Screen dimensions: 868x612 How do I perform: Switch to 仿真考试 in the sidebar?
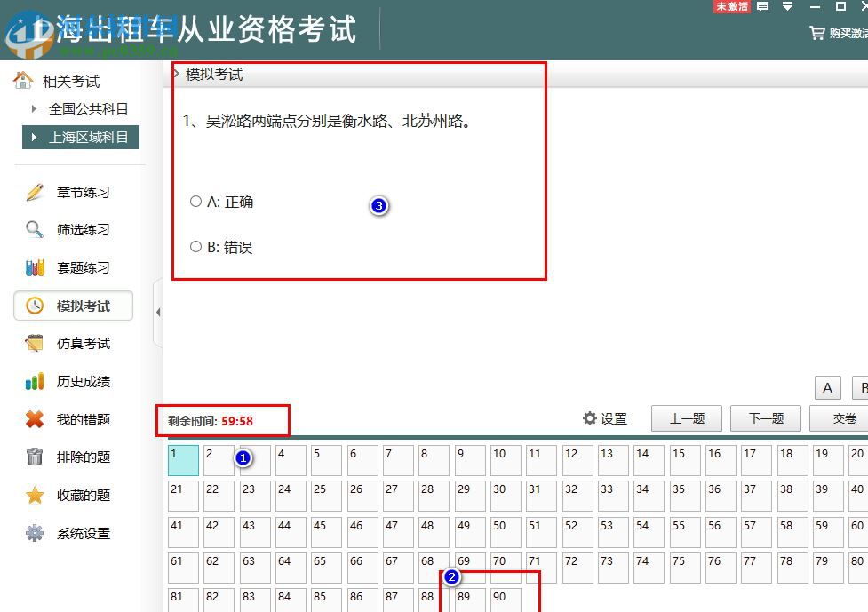coord(34,343)
